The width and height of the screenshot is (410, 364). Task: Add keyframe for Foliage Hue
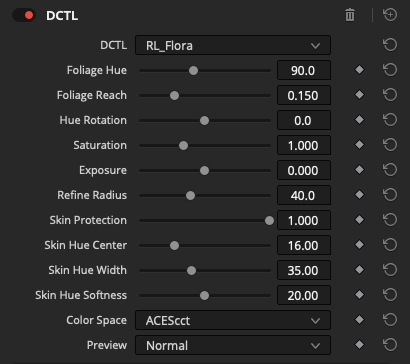(359, 70)
